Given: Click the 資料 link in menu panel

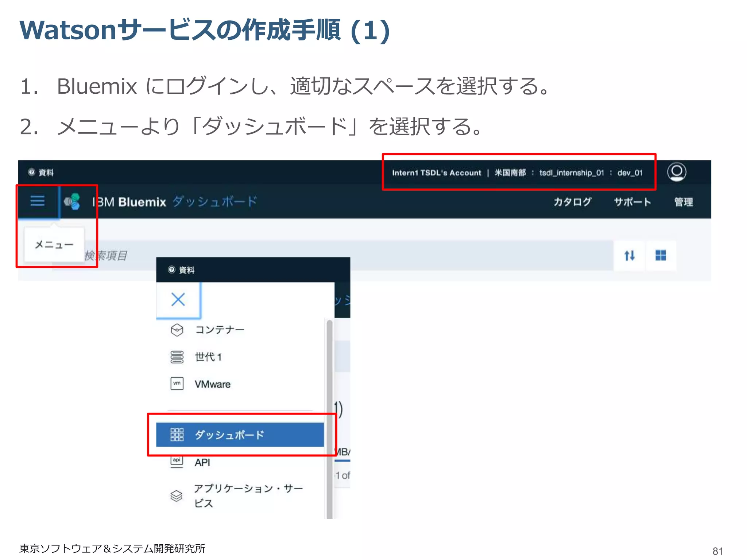Looking at the screenshot, I should coord(186,270).
